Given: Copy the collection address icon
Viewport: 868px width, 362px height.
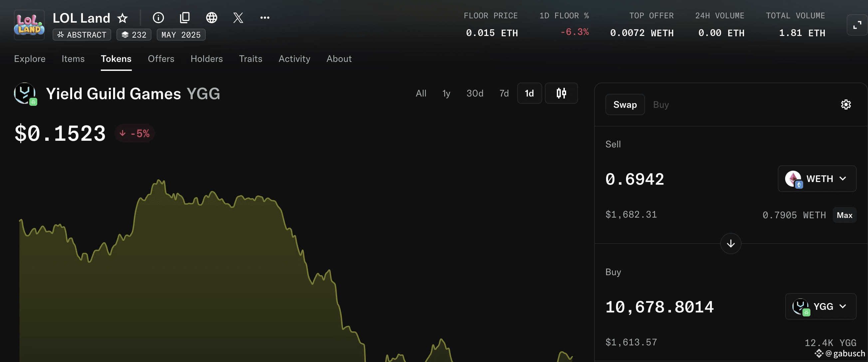Looking at the screenshot, I should pyautogui.click(x=185, y=18).
